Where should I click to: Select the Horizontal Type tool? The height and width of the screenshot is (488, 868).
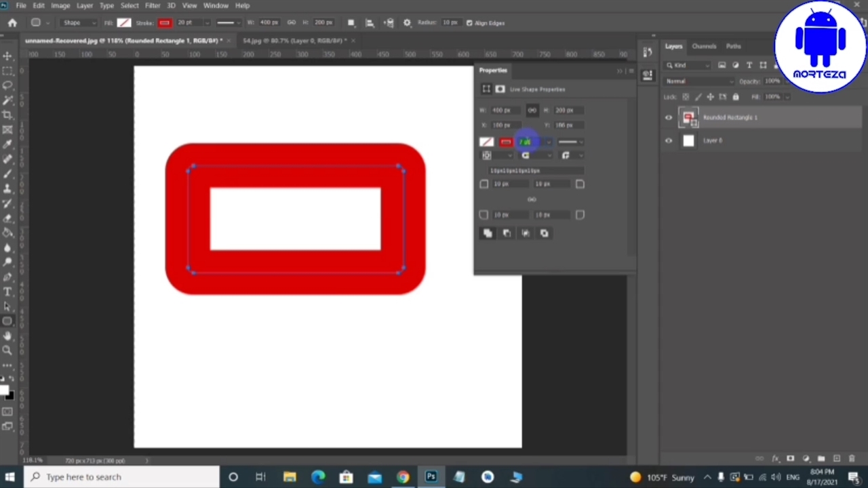coord(7,291)
